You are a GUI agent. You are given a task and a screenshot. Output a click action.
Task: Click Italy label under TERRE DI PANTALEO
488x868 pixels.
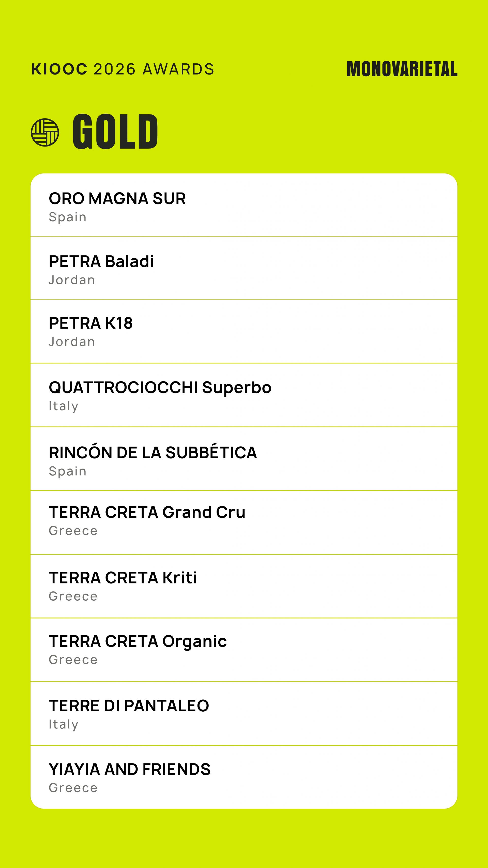tap(64, 725)
